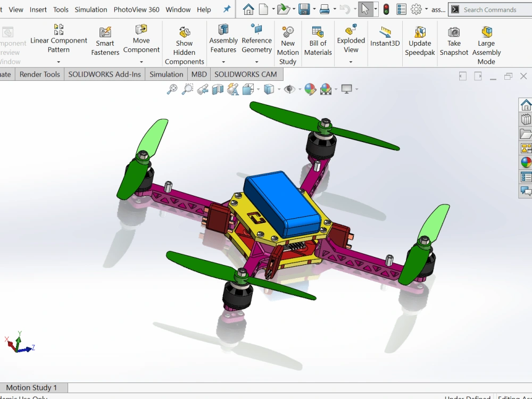Expand the View Settings dropdown arrow

[356, 89]
